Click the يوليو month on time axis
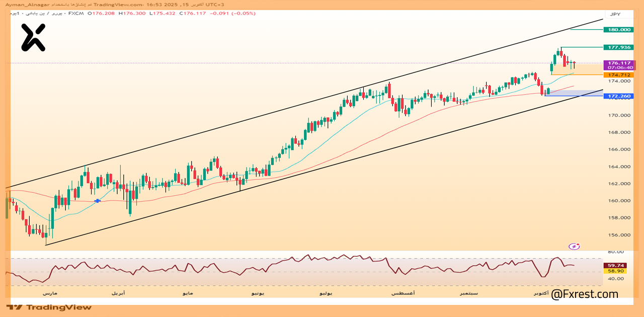This screenshot has height=317, width=644. click(x=327, y=292)
